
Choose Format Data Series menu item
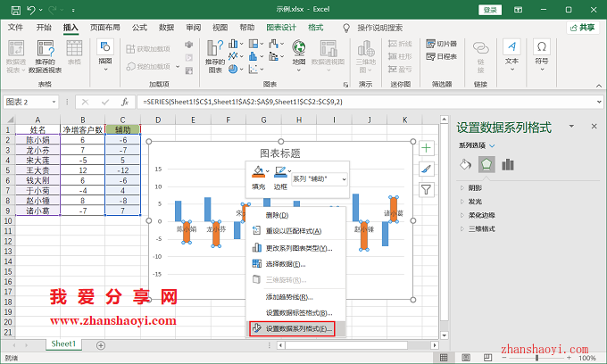296,329
